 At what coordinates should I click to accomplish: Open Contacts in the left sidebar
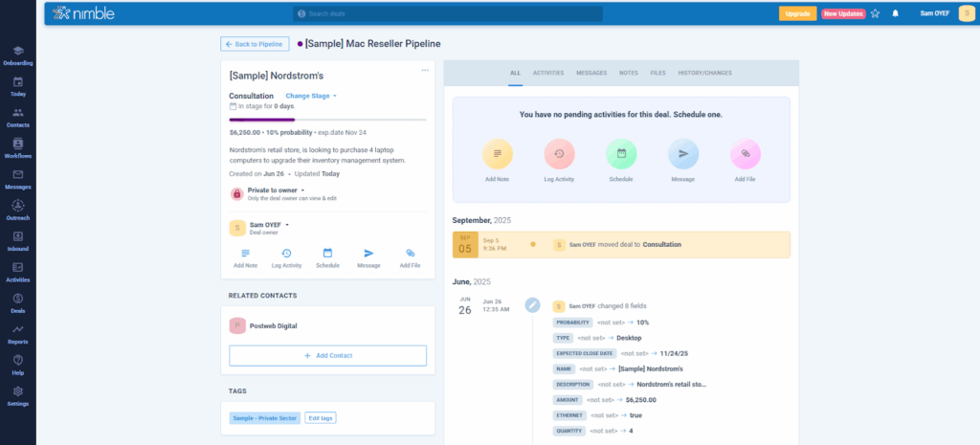coord(17,117)
